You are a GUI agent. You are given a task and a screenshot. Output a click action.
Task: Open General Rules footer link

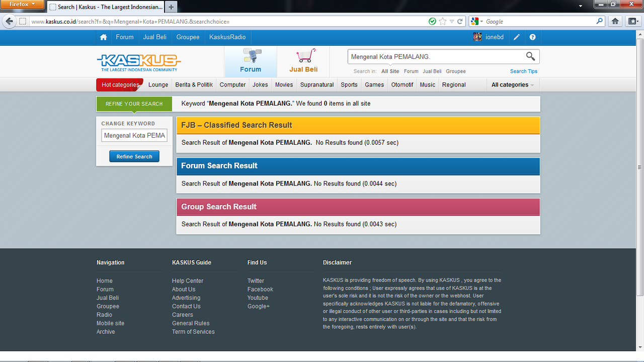pos(191,323)
